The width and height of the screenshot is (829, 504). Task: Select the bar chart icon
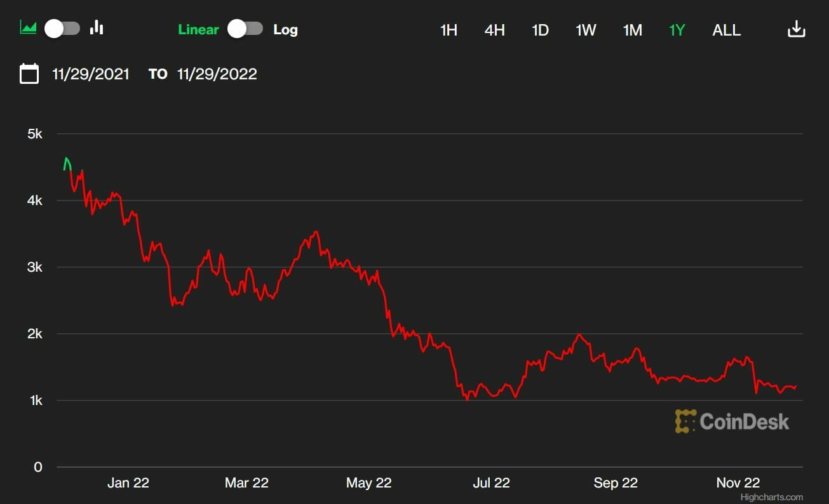pyautogui.click(x=97, y=27)
